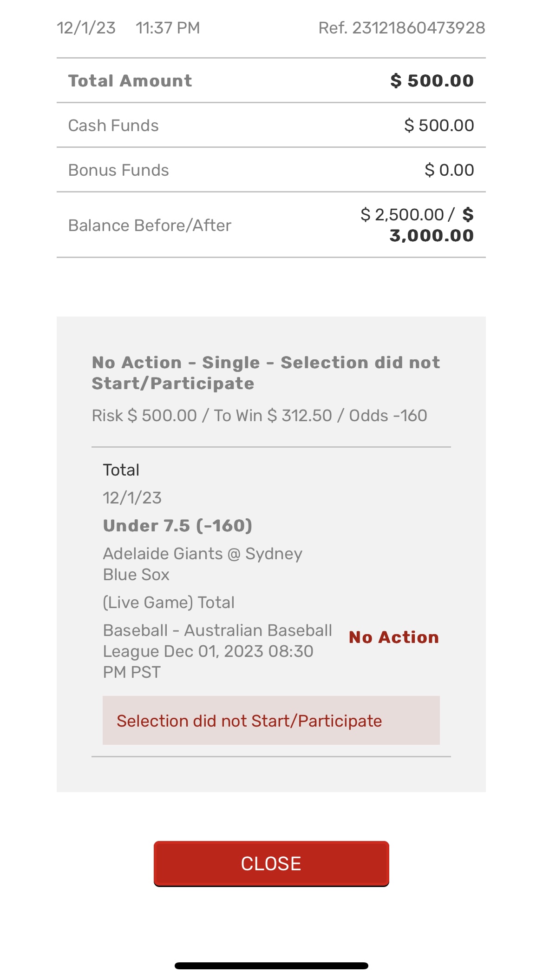Tap the Bonus Funds row
543x980 pixels.
click(x=271, y=170)
